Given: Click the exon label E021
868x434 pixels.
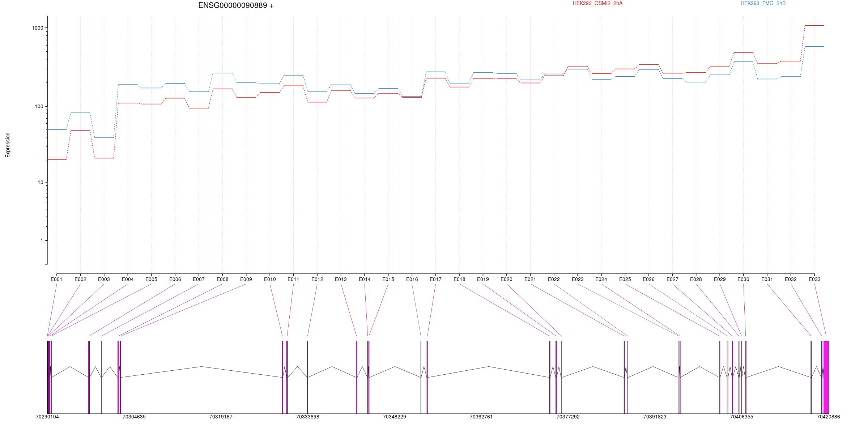Looking at the screenshot, I should click(530, 279).
